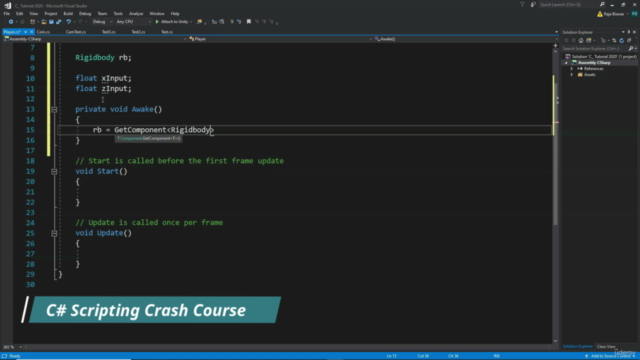Collapse the Update method outline toggle
The image size is (640, 360).
[x=54, y=233]
